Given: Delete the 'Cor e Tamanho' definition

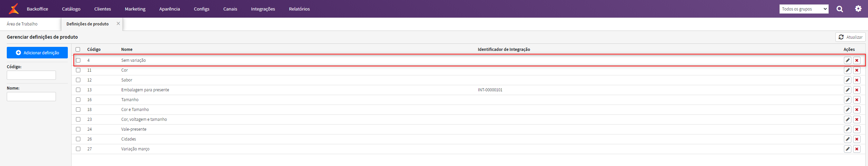Looking at the screenshot, I should pos(857,110).
